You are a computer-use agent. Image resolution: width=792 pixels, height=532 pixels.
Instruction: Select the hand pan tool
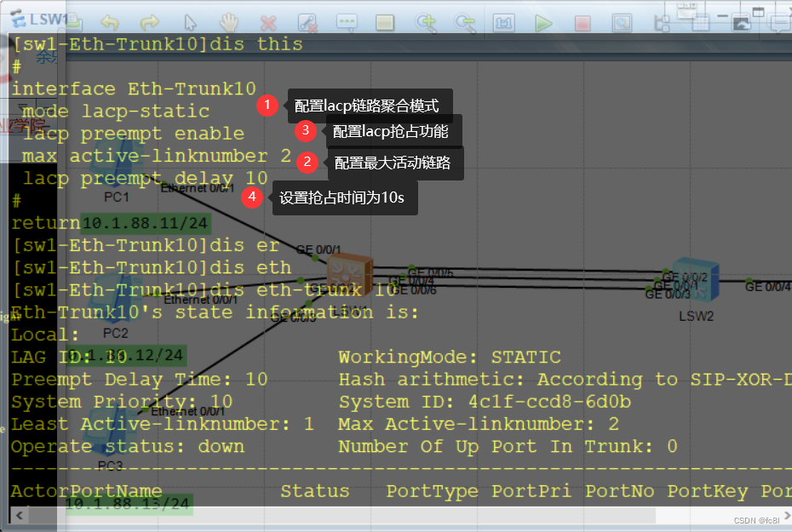pos(229,22)
